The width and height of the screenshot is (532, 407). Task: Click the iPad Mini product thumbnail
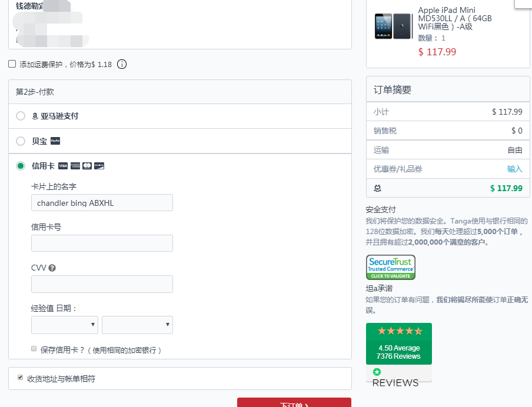393,26
